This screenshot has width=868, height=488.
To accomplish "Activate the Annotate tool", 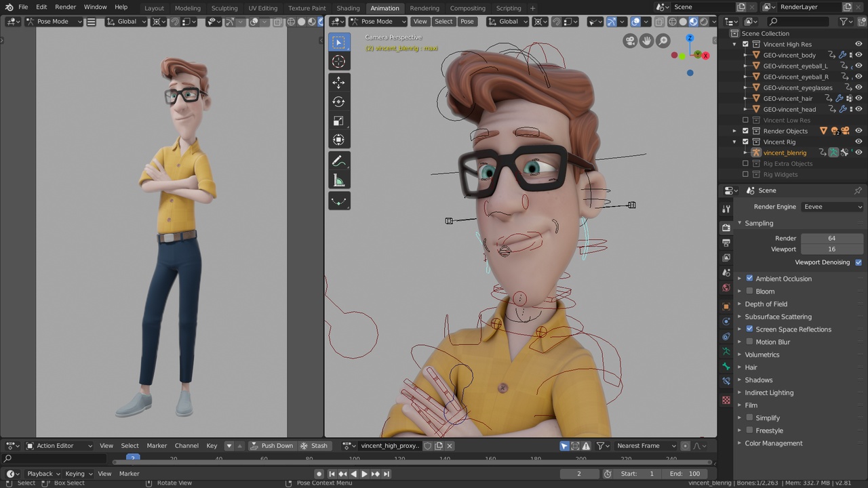I will pyautogui.click(x=339, y=161).
